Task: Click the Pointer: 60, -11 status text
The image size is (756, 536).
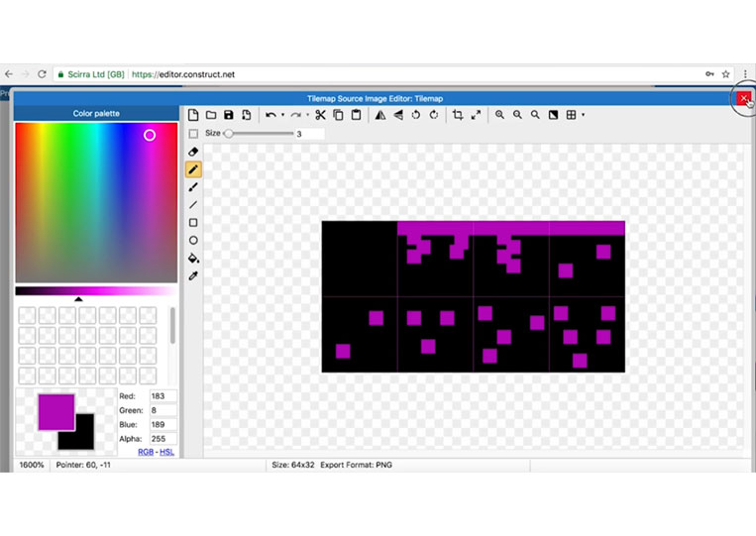Action: tap(83, 465)
